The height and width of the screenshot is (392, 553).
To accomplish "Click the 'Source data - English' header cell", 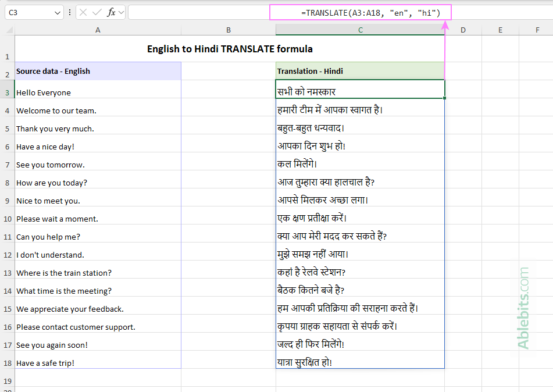I will [x=98, y=71].
